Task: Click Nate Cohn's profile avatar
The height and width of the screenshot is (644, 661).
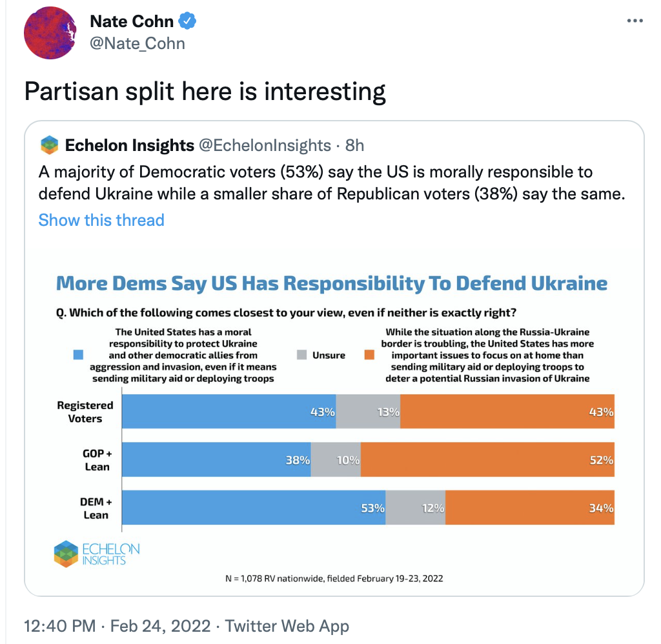Action: 50,34
